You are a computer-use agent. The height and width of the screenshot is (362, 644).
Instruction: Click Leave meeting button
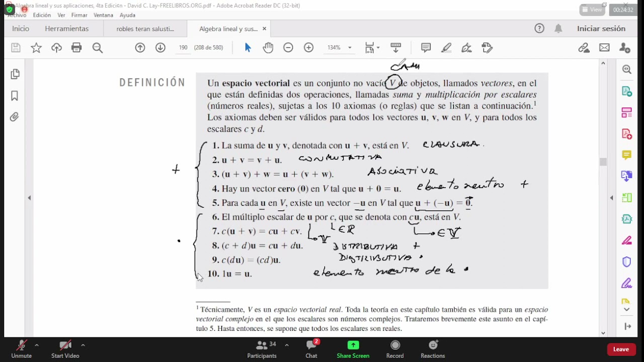click(x=621, y=349)
